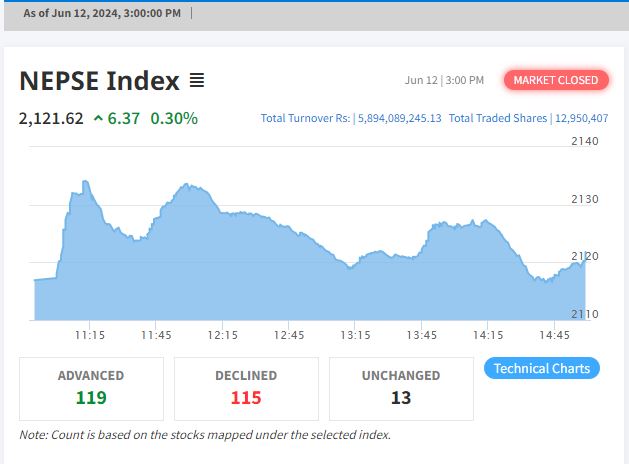This screenshot has height=464, width=629.
Task: Click the NEPSE Index heading
Action: tap(100, 80)
